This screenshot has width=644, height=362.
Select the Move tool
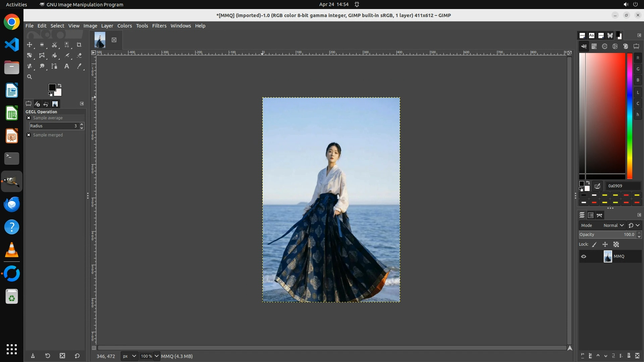(x=30, y=45)
